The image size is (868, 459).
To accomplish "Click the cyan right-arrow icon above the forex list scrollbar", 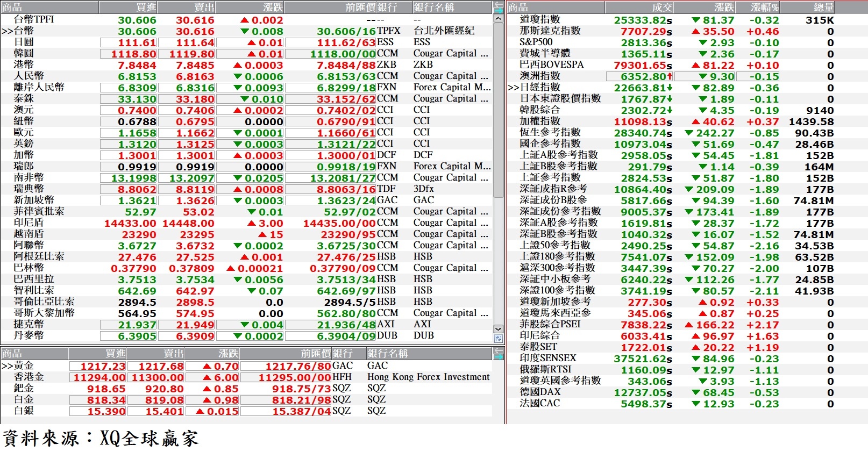I will pyautogui.click(x=499, y=10).
